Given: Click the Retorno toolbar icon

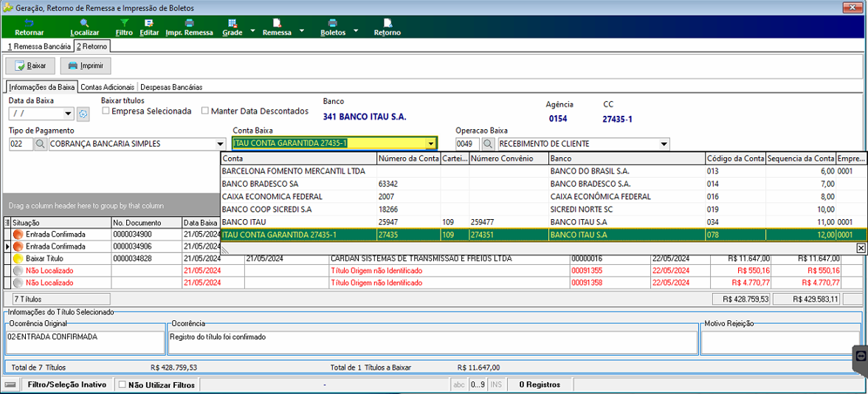Looking at the screenshot, I should point(387,24).
